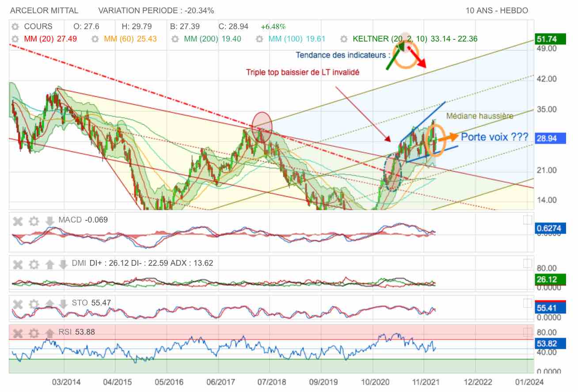Viewport: 578px width, 392px height.
Task: Move the DMI panel down
Action: (x=63, y=264)
